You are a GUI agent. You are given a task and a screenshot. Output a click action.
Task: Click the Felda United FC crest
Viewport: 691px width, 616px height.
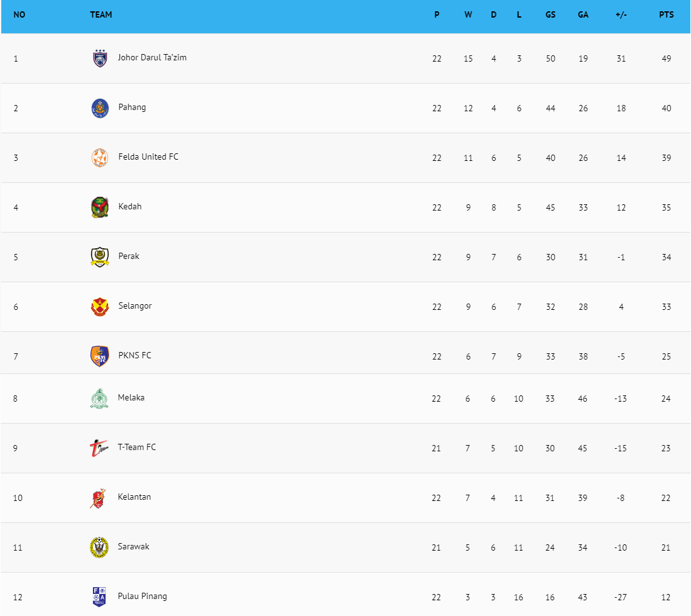pos(99,157)
